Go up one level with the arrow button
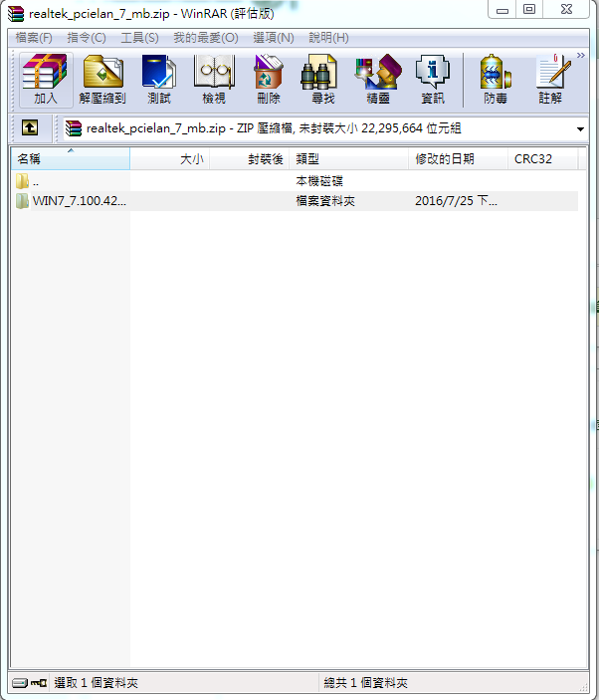This screenshot has width=599, height=700. coord(30,128)
